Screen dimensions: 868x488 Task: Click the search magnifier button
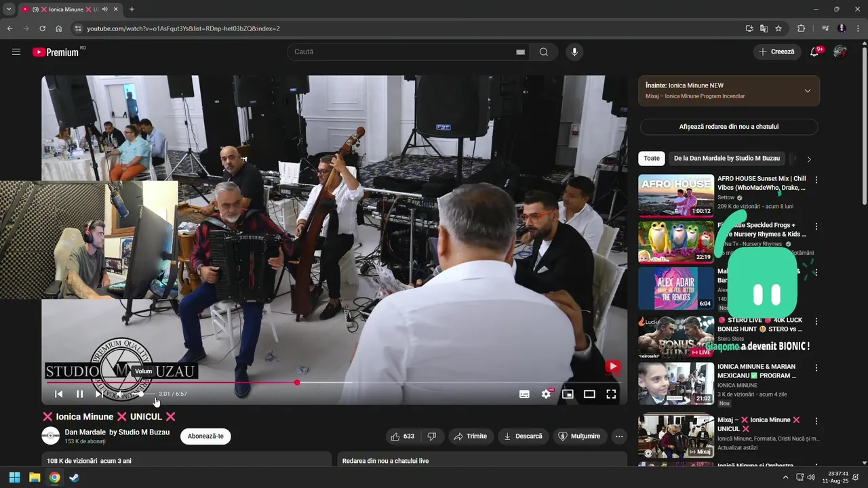coord(543,52)
